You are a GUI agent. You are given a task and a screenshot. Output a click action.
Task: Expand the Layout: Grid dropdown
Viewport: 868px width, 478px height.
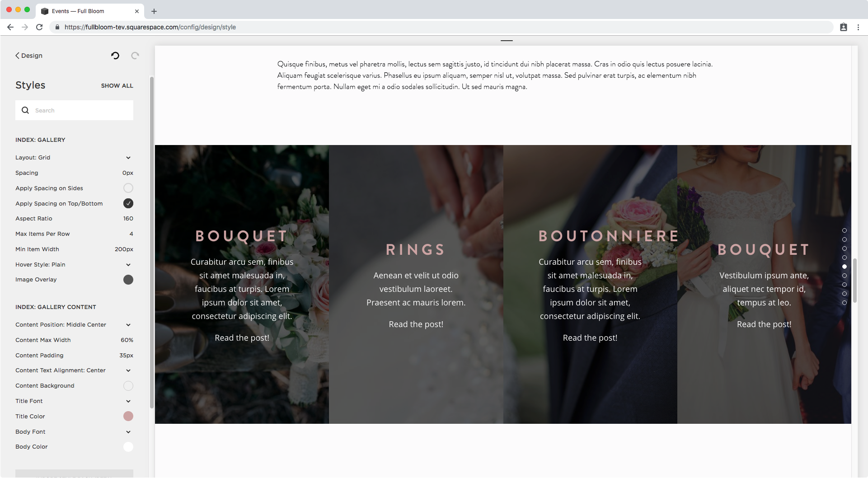(x=74, y=158)
